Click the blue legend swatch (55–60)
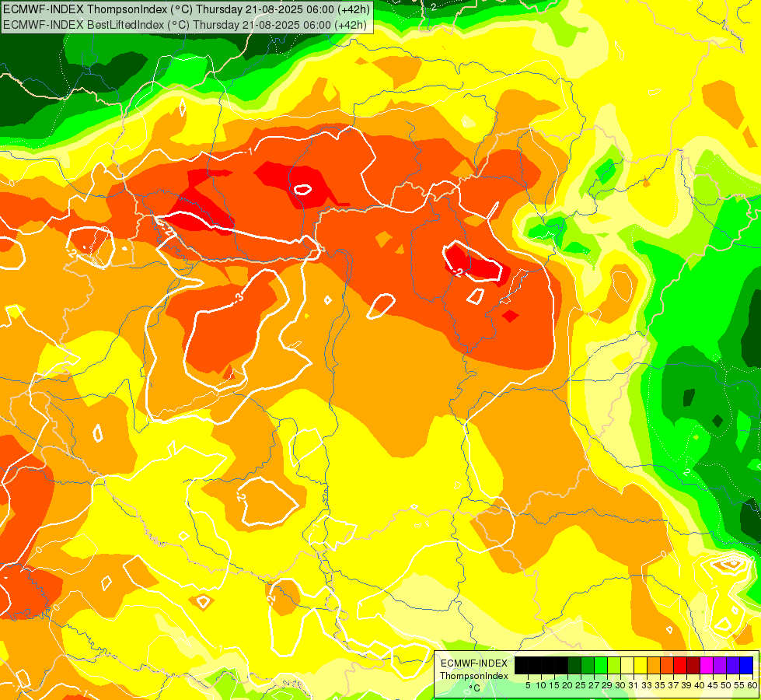The height and width of the screenshot is (700, 761). (746, 665)
